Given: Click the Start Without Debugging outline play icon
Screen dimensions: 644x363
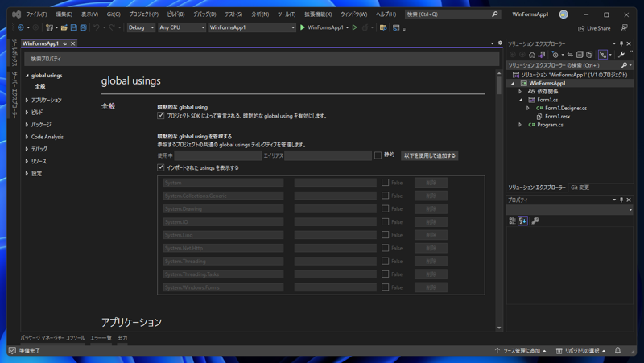Looking at the screenshot, I should click(x=355, y=27).
